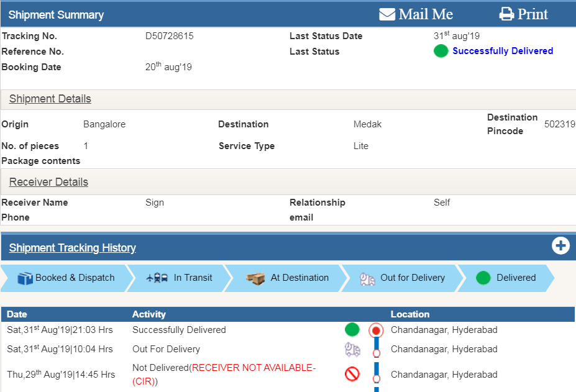Click timeline marker for Out For Delivery event
The width and height of the screenshot is (576, 392).
376,352
